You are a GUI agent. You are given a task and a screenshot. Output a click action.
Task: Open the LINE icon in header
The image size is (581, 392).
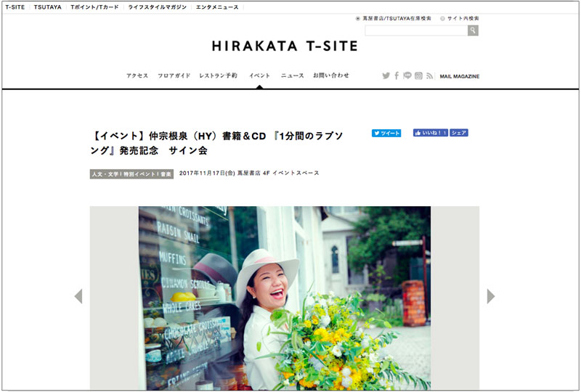[407, 75]
